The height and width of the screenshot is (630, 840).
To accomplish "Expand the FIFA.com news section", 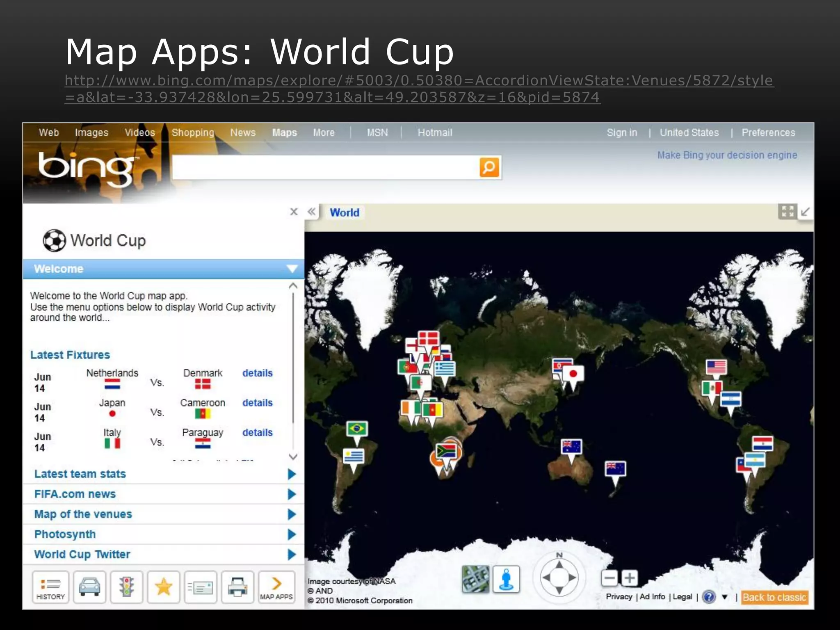I will coord(163,494).
